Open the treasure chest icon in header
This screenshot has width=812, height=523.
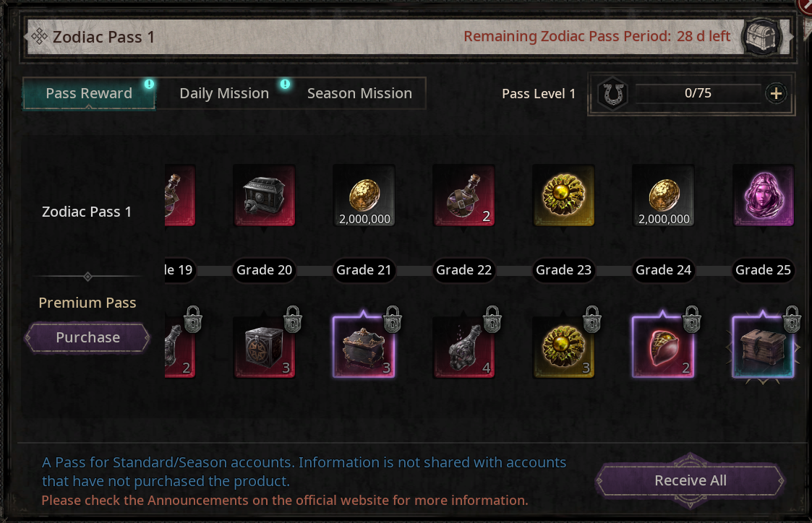tap(762, 37)
